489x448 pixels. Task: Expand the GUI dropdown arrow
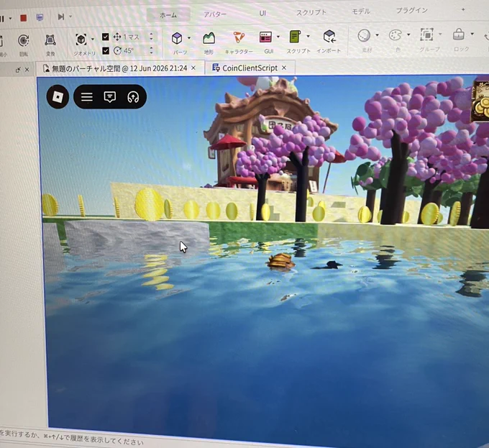pyautogui.click(x=278, y=37)
